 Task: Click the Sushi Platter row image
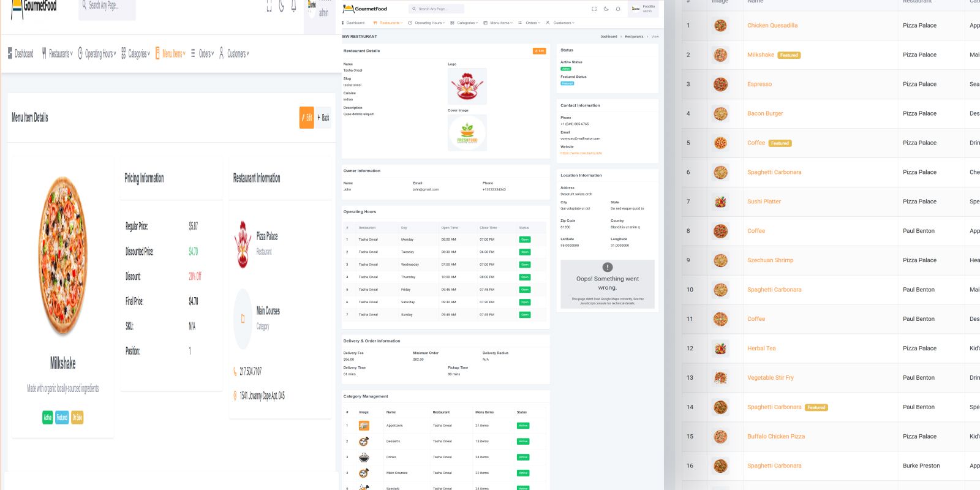(x=720, y=202)
